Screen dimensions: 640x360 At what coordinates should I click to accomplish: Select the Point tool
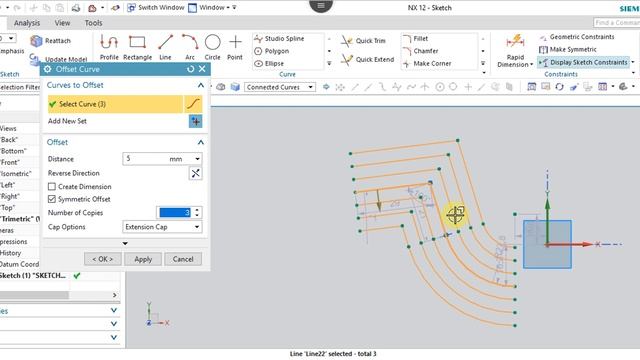[x=235, y=47]
